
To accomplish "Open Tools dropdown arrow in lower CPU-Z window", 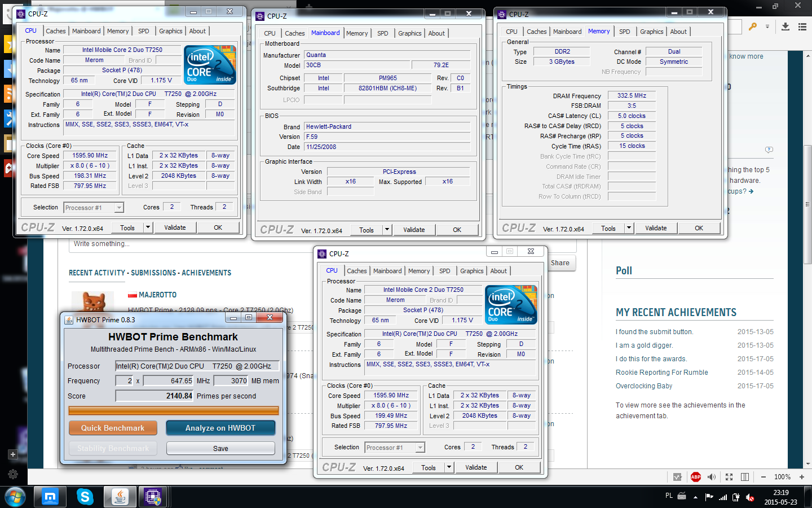I will pyautogui.click(x=449, y=467).
